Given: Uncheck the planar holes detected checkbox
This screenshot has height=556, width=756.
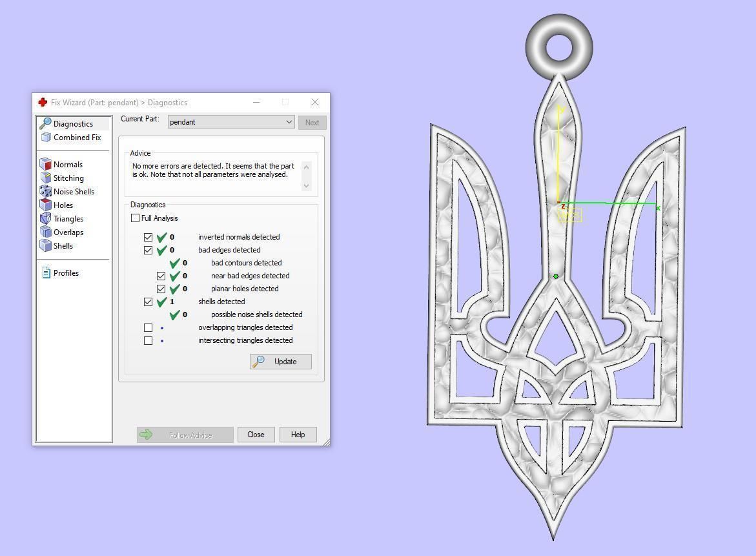Looking at the screenshot, I should click(161, 289).
